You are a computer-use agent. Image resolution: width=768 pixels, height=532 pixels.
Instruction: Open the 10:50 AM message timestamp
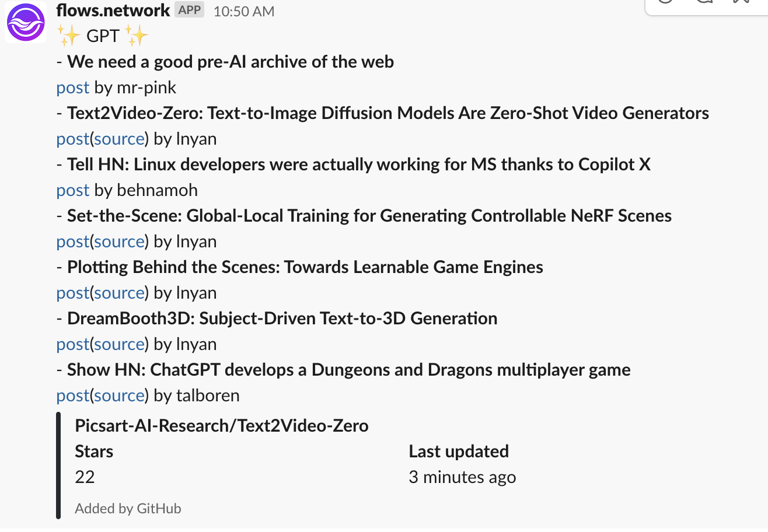(x=244, y=11)
